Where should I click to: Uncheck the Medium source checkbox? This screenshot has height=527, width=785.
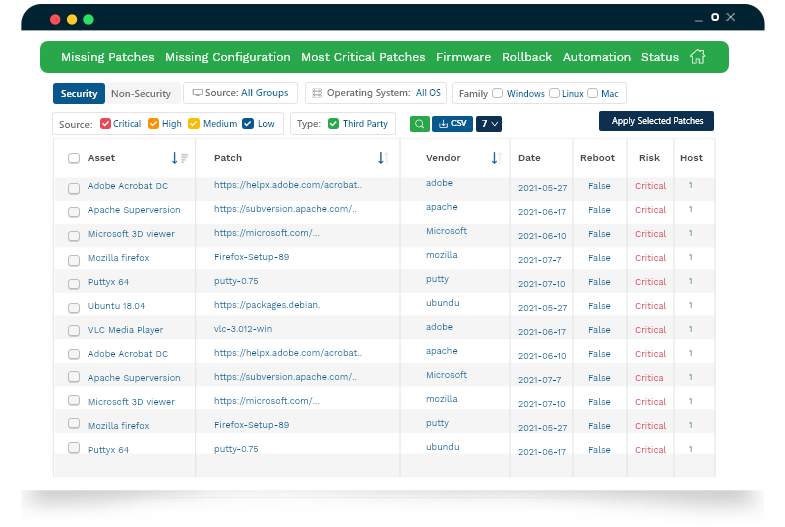pyautogui.click(x=193, y=124)
